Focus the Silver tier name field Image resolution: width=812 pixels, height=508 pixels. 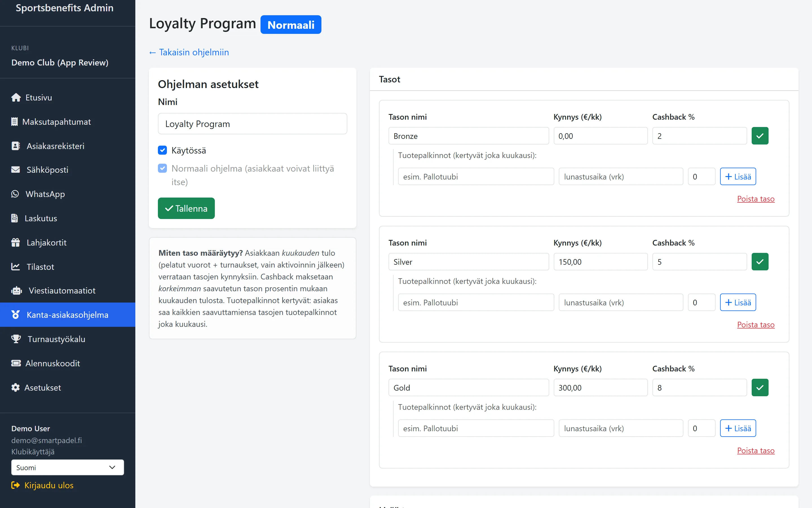[468, 262]
